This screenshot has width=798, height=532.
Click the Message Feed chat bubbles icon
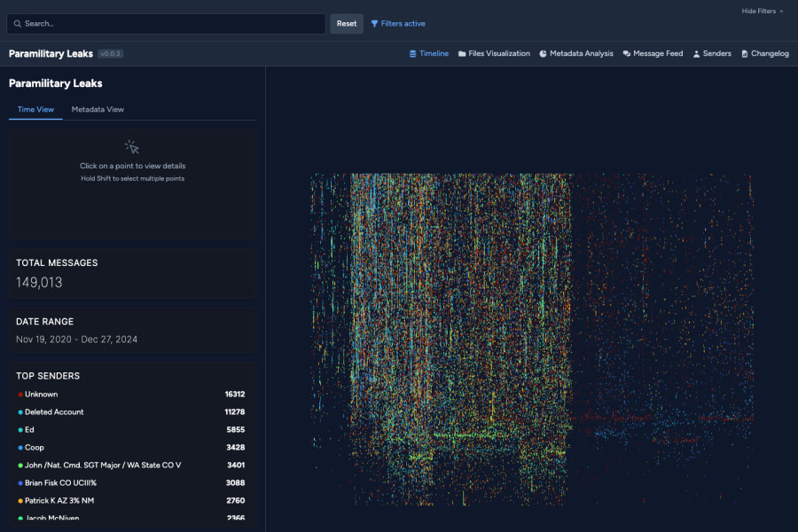[x=627, y=53]
